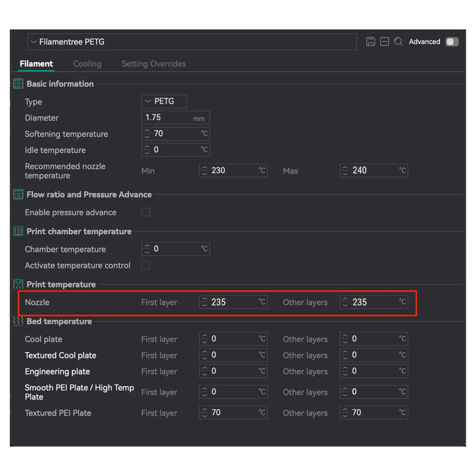Click the Bed temperature section icon
This screenshot has height=476, width=476.
pos(18,321)
